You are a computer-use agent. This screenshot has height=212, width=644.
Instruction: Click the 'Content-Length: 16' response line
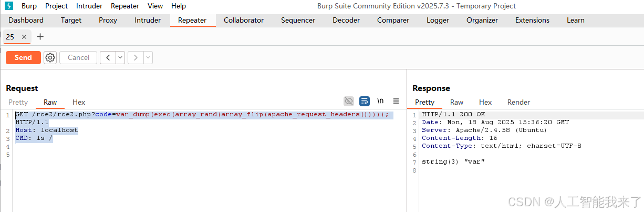tap(459, 138)
